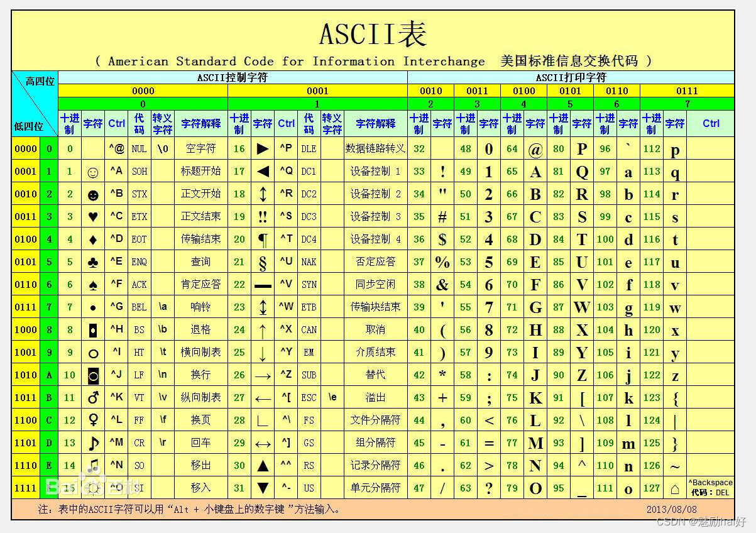
Task: Select the diamond symbol in row EOT
Action: (93, 239)
